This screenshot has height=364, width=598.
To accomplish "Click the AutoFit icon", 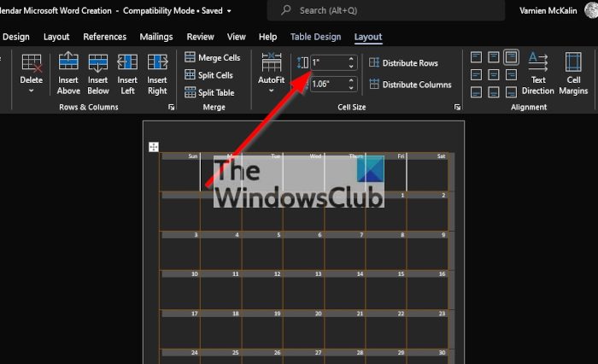I will click(271, 62).
